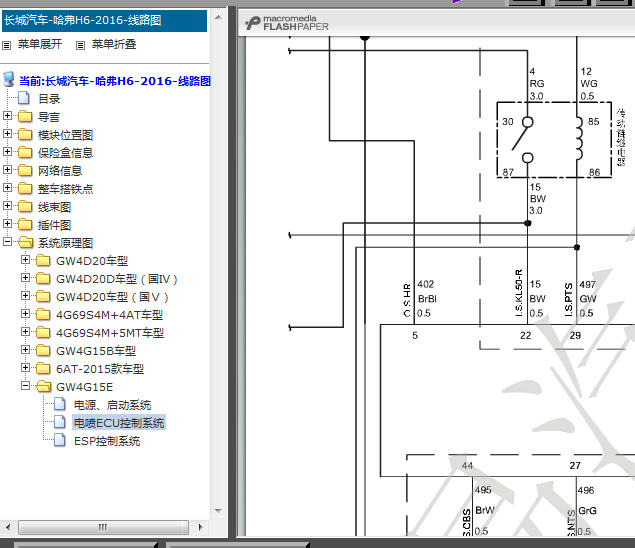
Task: Collapse the 系统原理图 tree node
Action: 7,241
